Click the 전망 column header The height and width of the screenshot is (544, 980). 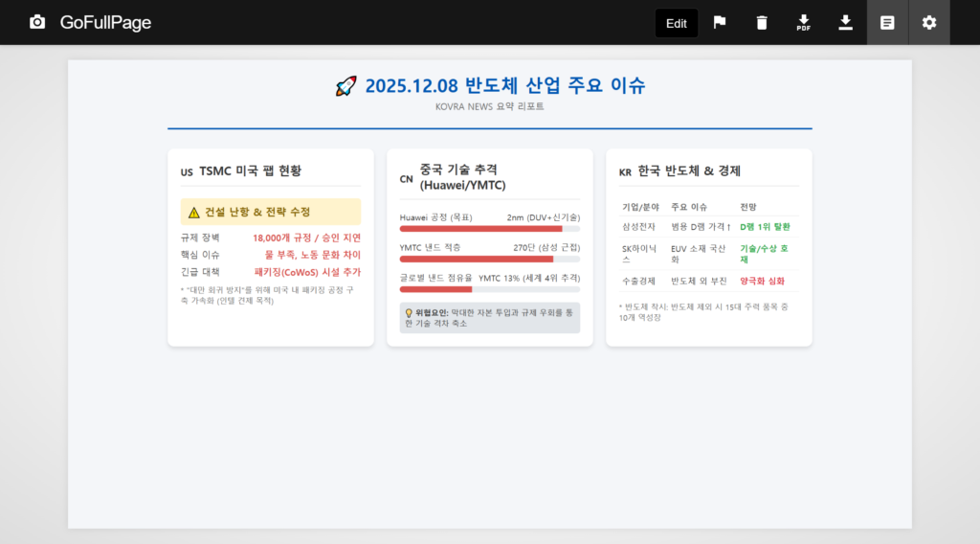pos(748,207)
